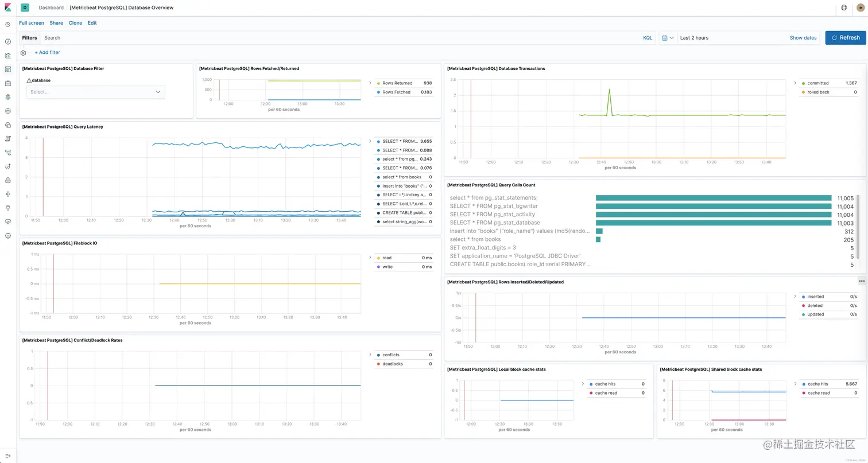
Task: Click 'select * from books' in Query Latency legend
Action: tap(404, 177)
